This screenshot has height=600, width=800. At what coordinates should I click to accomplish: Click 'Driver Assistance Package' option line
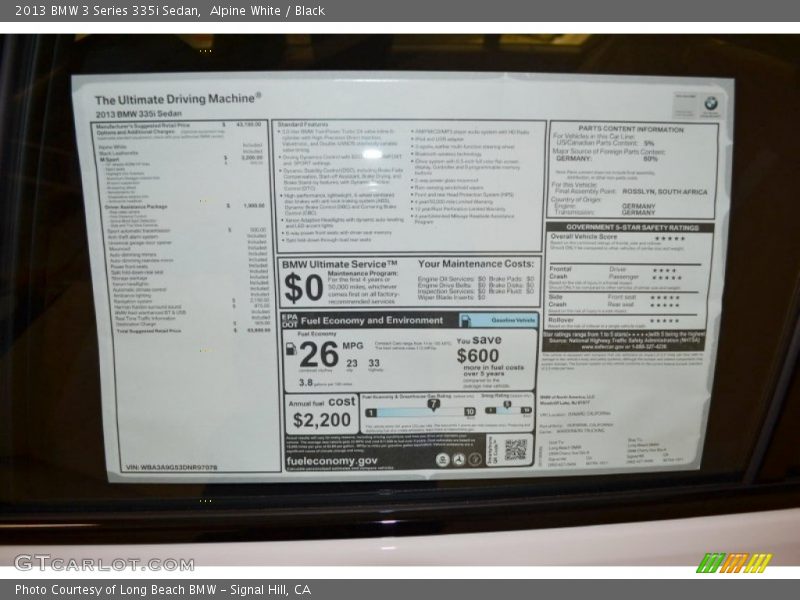click(136, 207)
